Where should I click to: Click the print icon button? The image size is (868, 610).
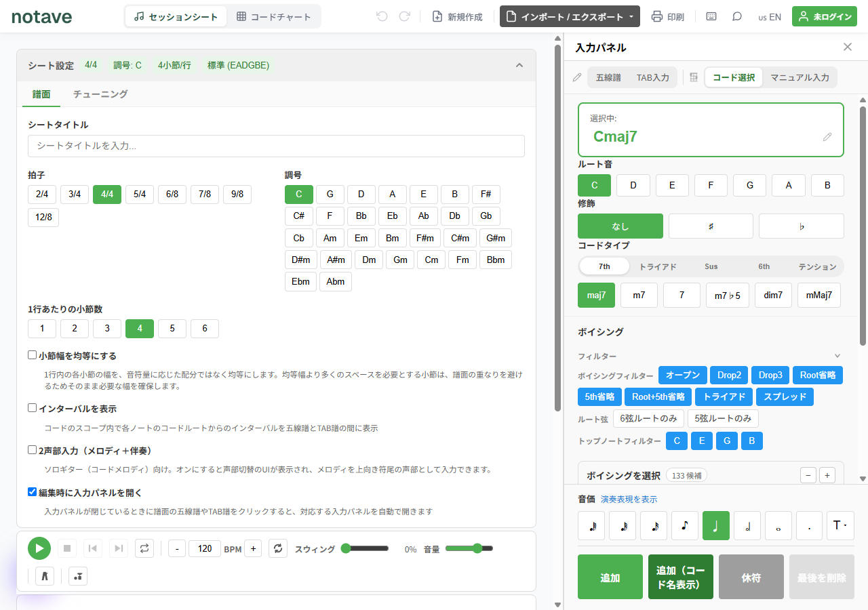[667, 17]
